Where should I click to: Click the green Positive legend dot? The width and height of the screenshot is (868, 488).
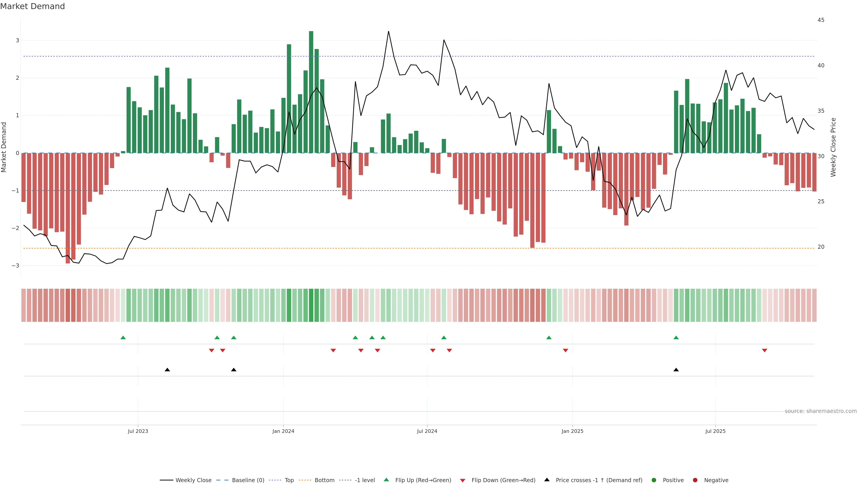coord(654,480)
